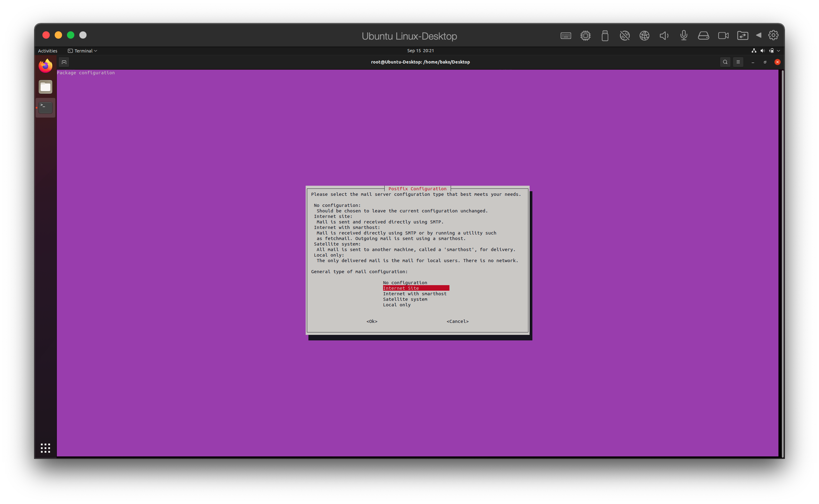Expand the system menu chevron
819x504 pixels.
click(778, 51)
